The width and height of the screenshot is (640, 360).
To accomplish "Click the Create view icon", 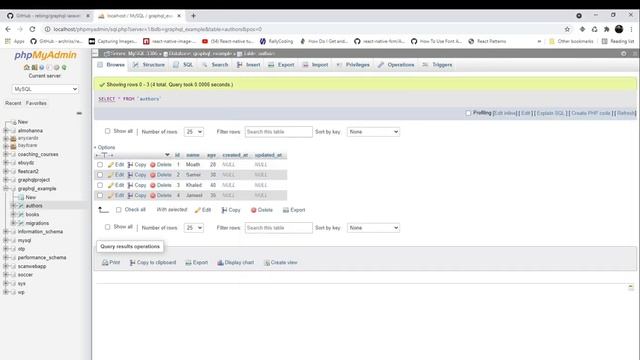I will click(x=267, y=262).
